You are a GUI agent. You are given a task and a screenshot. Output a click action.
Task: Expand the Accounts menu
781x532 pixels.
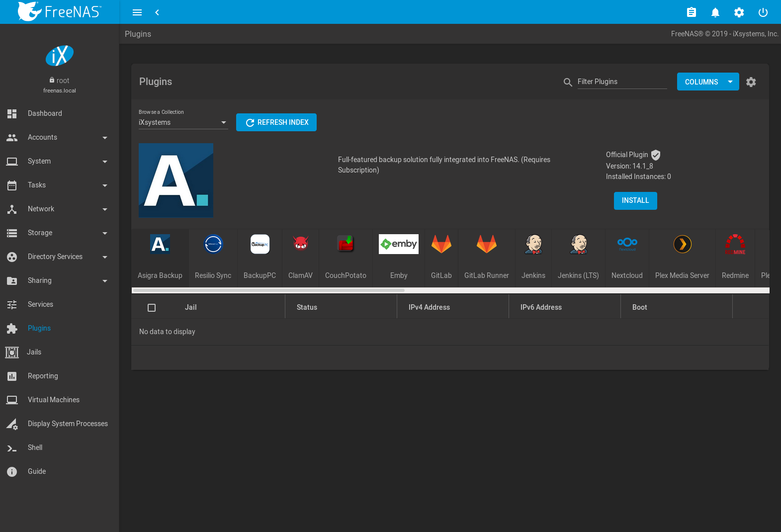coord(60,137)
